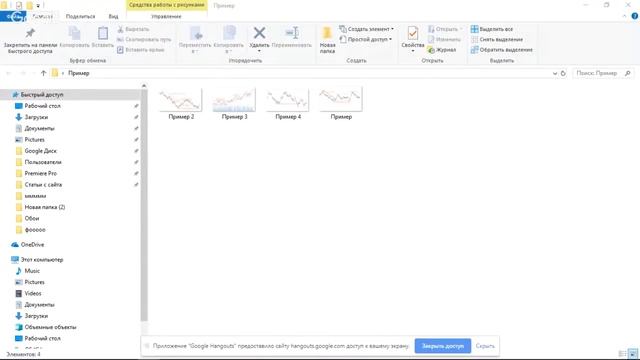Collapse the ribbon with chevron

click(x=624, y=16)
